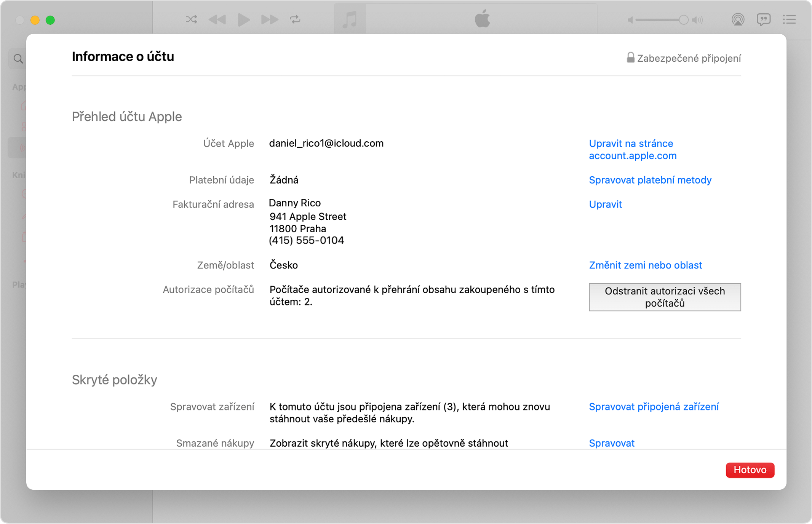Click Změnit zemi nebo oblast link

point(645,265)
